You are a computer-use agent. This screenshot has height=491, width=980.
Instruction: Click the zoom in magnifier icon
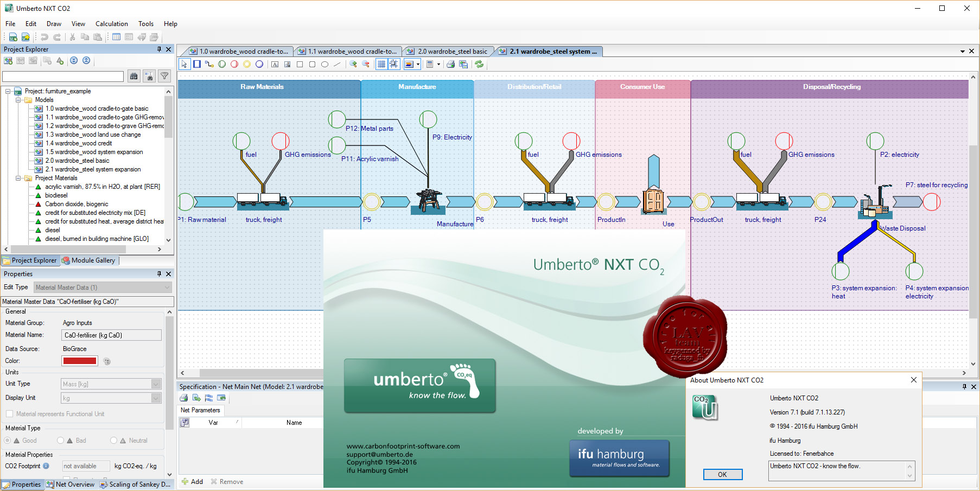click(x=353, y=64)
